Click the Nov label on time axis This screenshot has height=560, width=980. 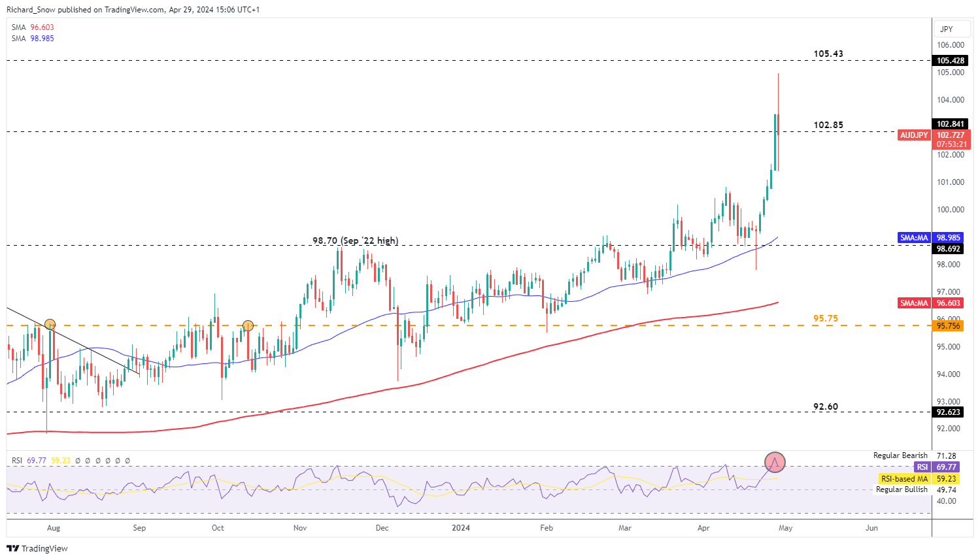(x=300, y=528)
